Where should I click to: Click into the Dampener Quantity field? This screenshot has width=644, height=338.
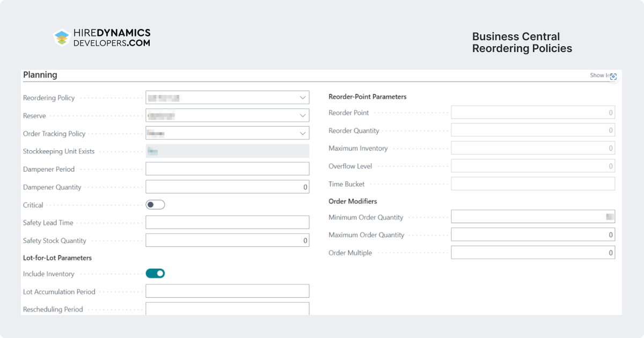(228, 187)
